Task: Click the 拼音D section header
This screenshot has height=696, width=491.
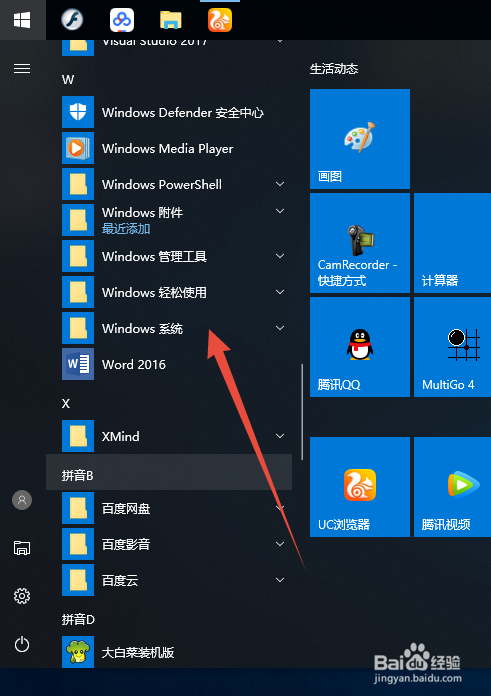Action: point(78,619)
